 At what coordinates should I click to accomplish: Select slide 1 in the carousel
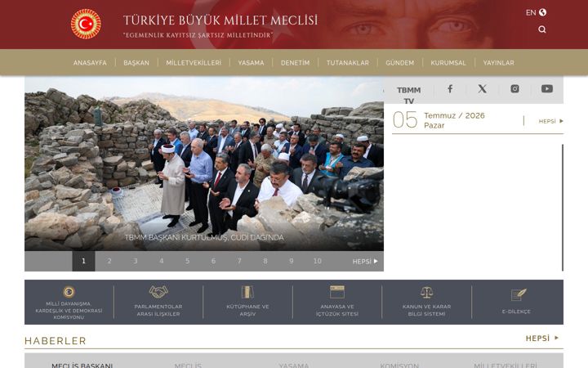(83, 261)
